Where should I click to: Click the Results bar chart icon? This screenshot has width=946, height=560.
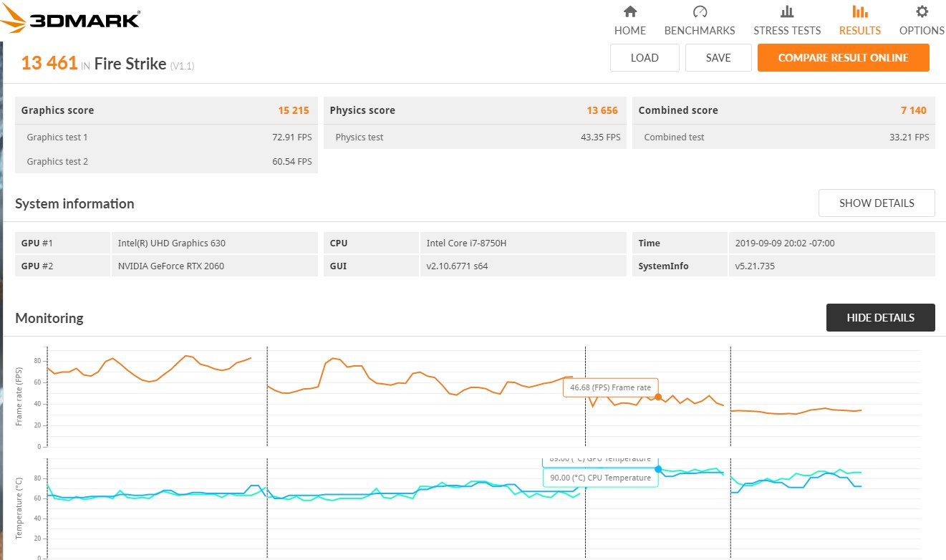860,11
